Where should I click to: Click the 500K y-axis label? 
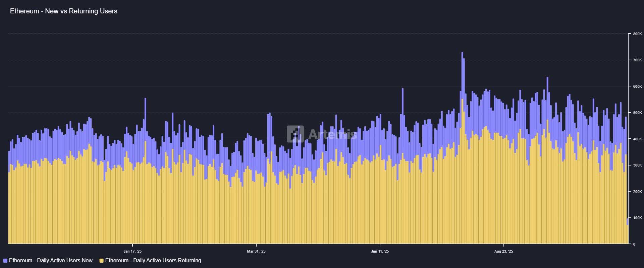pos(637,113)
